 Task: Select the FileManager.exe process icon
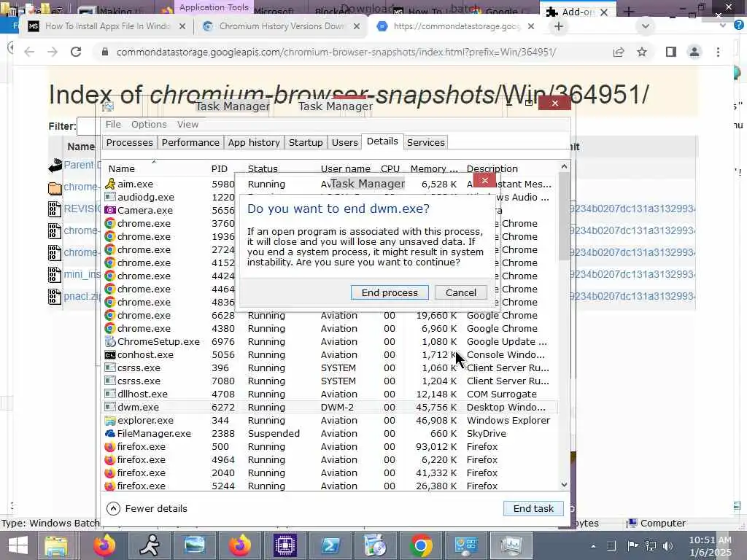pos(110,433)
